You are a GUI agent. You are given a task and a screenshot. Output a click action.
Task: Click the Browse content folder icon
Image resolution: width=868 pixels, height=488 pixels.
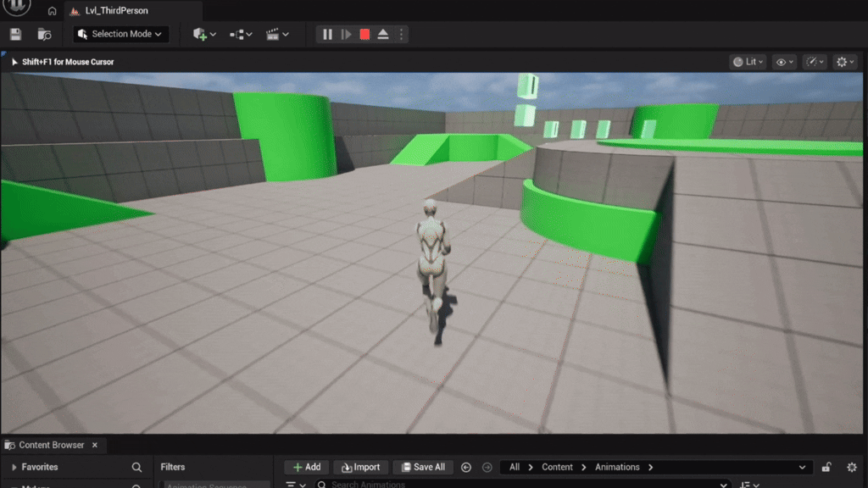click(44, 34)
